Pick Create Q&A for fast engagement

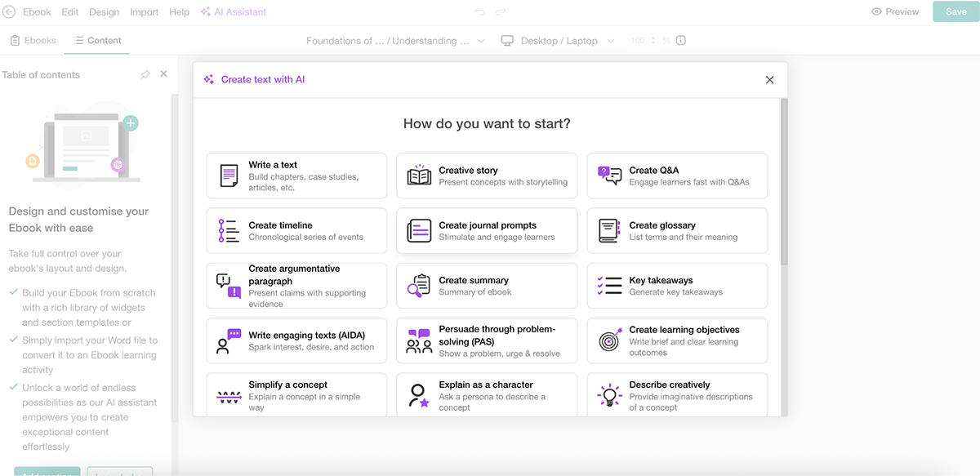coord(676,175)
